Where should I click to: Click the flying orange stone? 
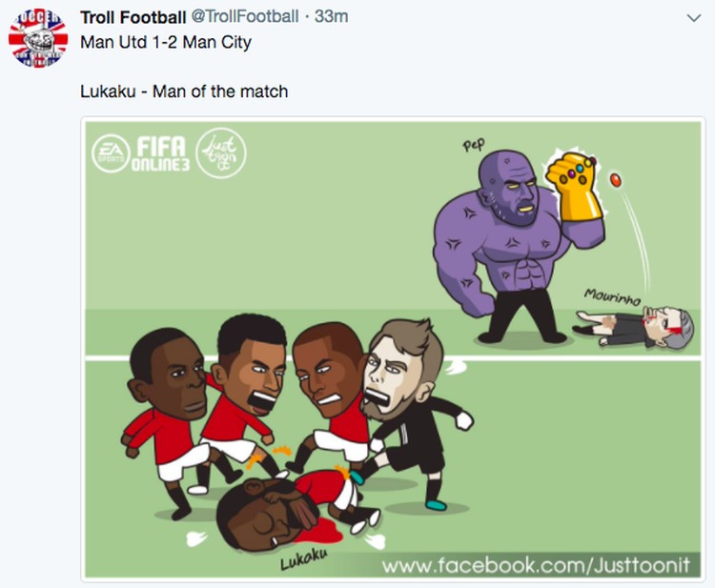coord(616,179)
